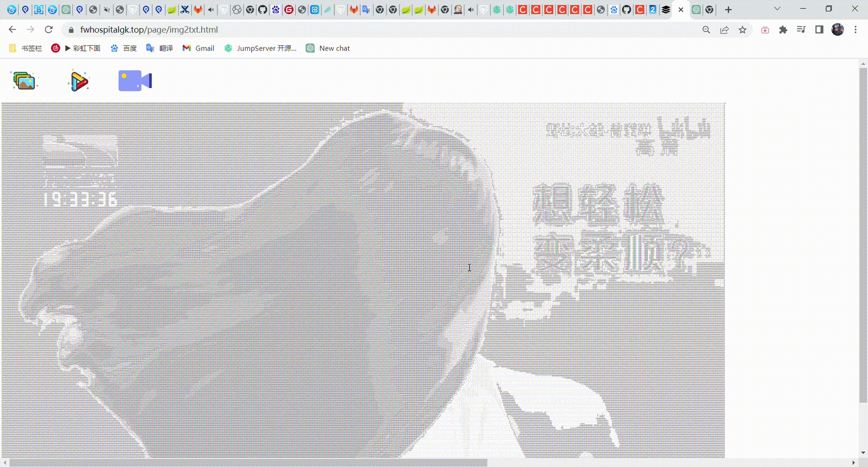Navigate back using the back arrow
The image size is (868, 467).
(x=12, y=29)
